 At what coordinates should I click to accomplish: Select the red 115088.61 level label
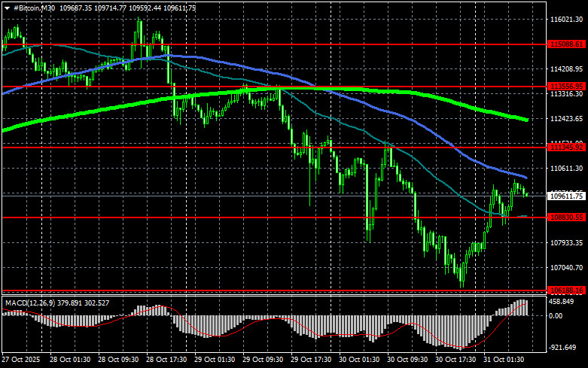[x=566, y=44]
